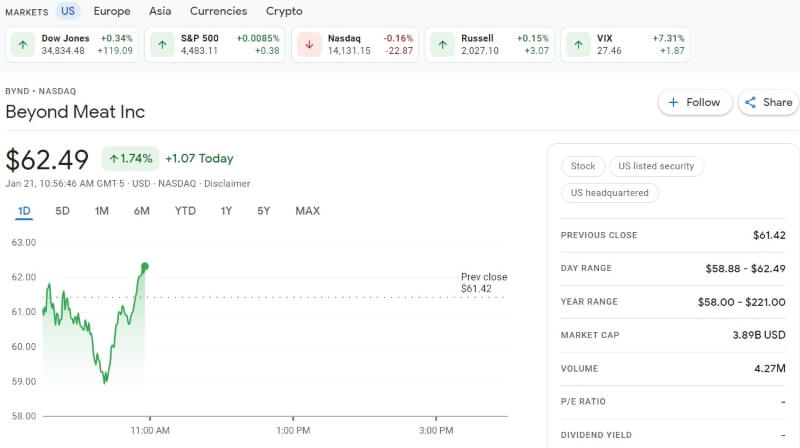Open the Dow Jones index card
Image resolution: width=800 pixels, height=448 pixels.
click(72, 45)
